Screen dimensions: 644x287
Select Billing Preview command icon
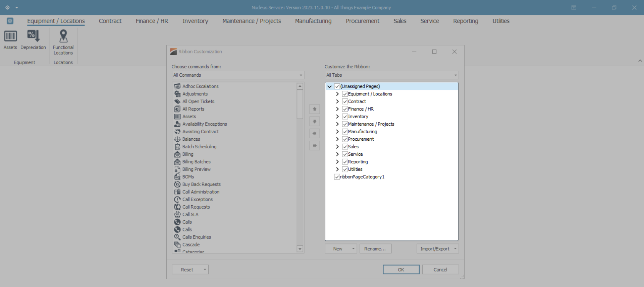pos(177,169)
